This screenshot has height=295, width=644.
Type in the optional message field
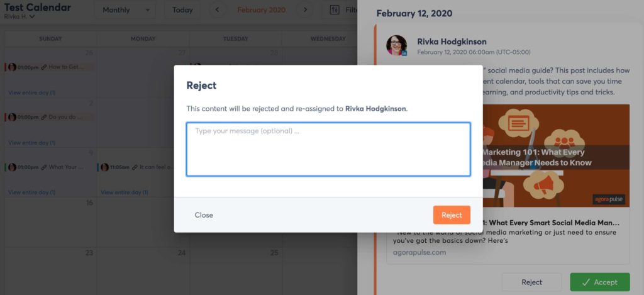[x=328, y=149]
